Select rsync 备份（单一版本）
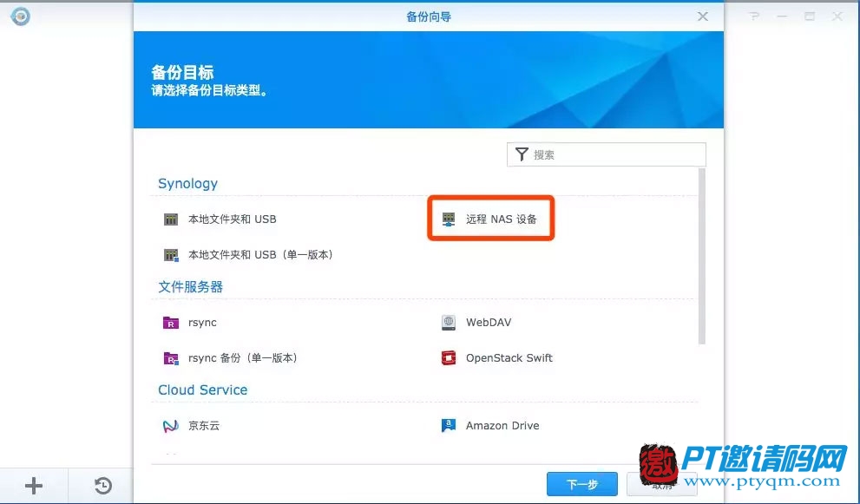Viewport: 860px width, 504px height. point(244,358)
